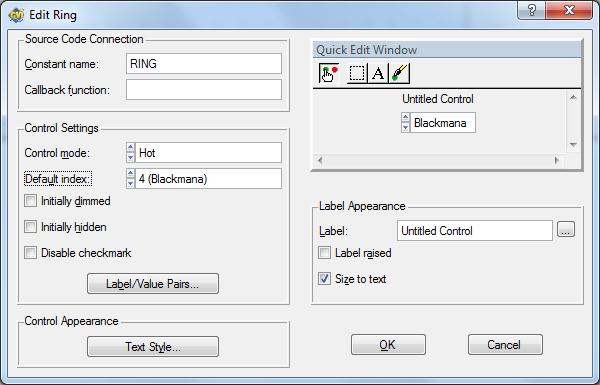Confirm changes with the OK button
600x385 pixels.
point(388,345)
